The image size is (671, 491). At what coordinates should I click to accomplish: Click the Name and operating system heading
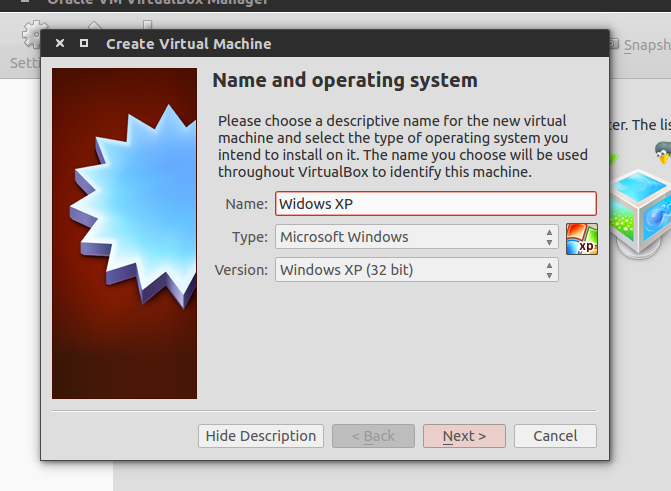click(x=345, y=80)
